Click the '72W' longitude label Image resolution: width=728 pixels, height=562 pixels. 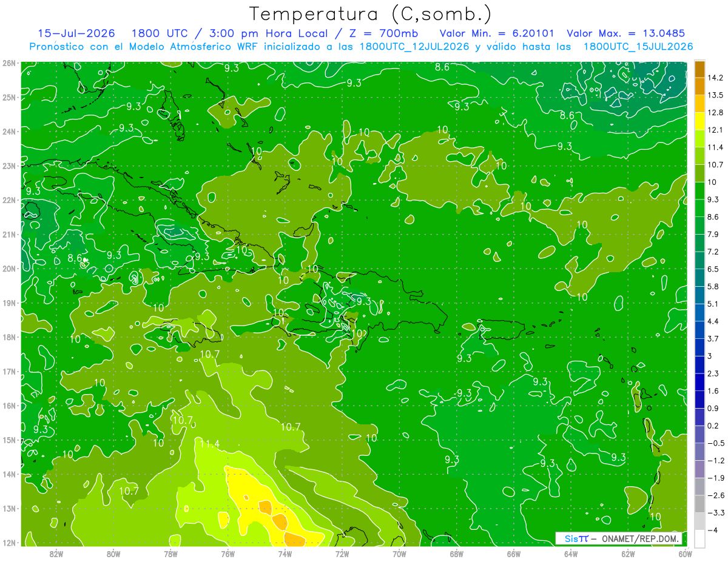click(x=342, y=554)
